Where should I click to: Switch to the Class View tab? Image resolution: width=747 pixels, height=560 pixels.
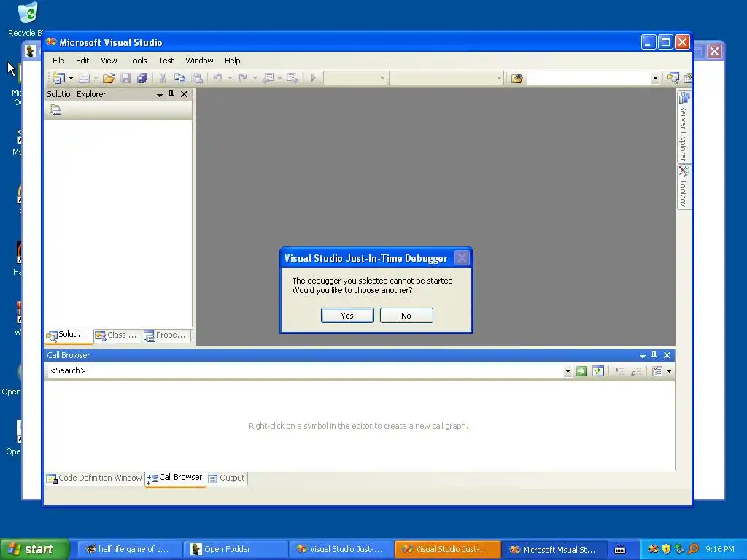point(117,335)
